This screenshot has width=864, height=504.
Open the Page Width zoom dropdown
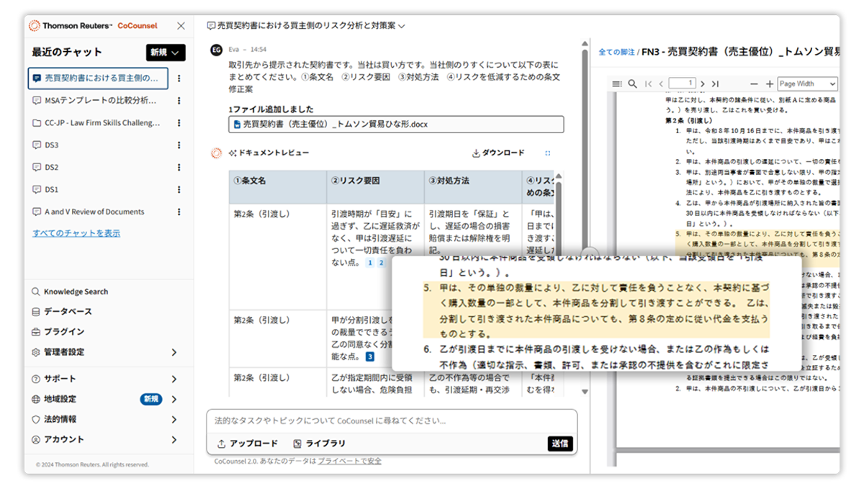coord(806,84)
